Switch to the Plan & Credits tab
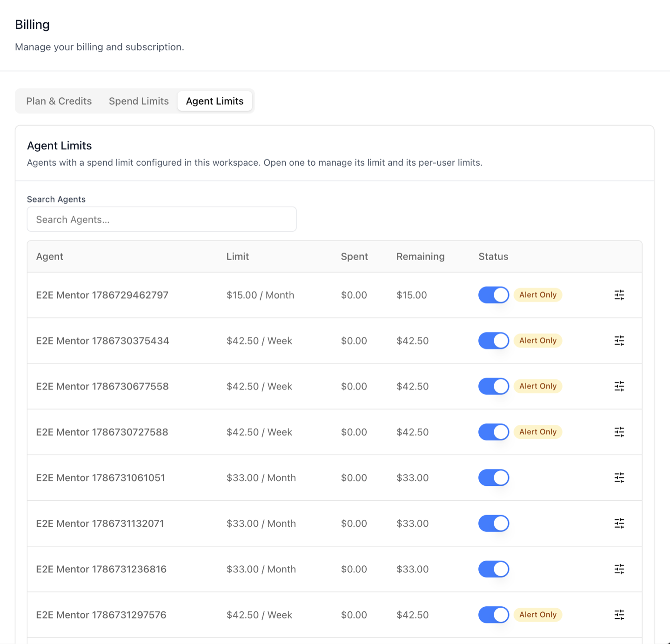Image resolution: width=670 pixels, height=644 pixels. click(x=59, y=101)
